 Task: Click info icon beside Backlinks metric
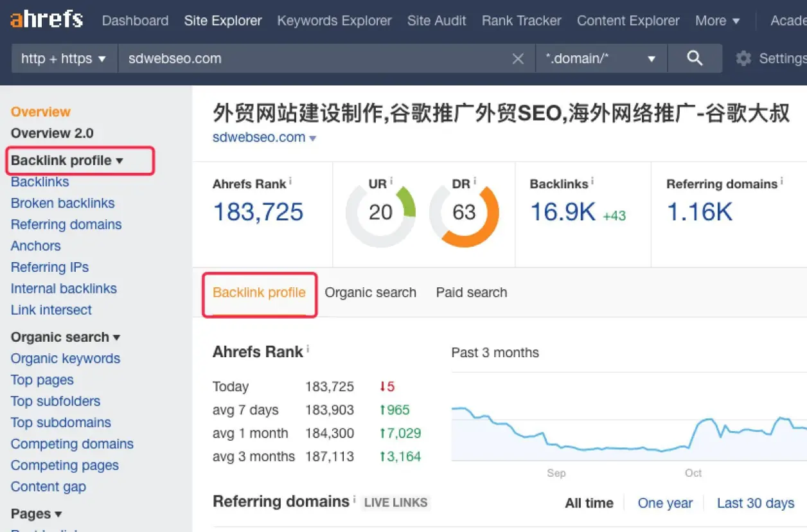point(592,182)
